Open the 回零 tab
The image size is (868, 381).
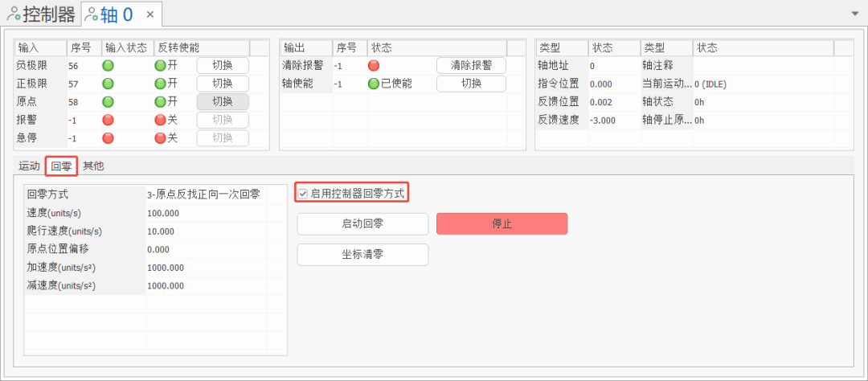pyautogui.click(x=61, y=166)
